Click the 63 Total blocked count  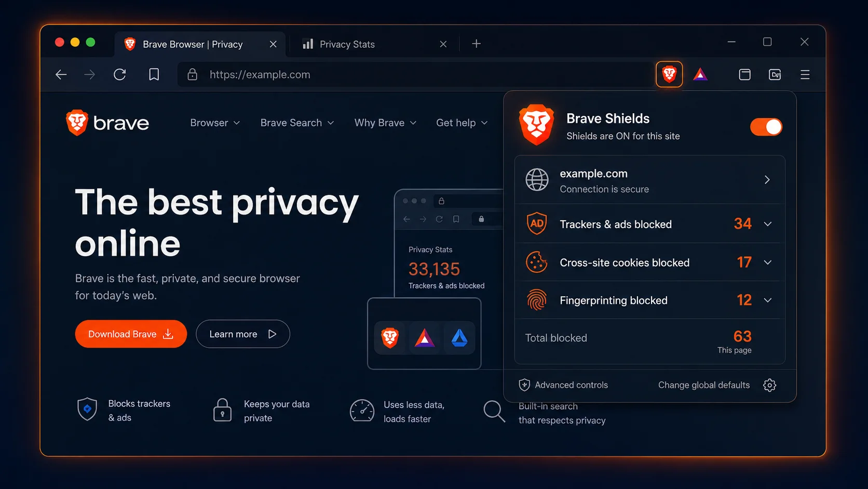pos(742,336)
